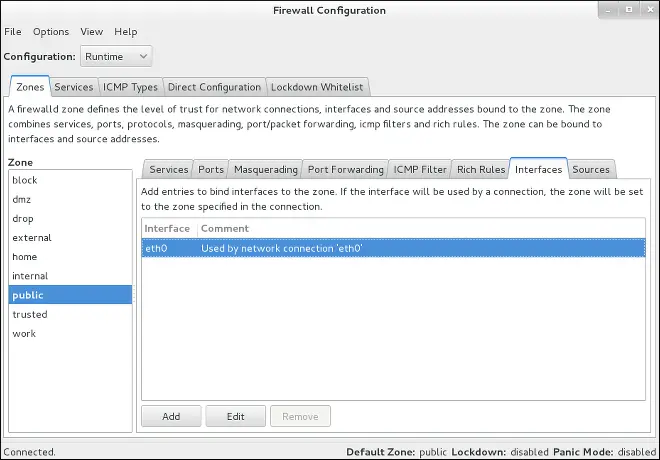Expand the Configuration Runtime dropdown
Screen dimensions: 660x460
point(116,56)
